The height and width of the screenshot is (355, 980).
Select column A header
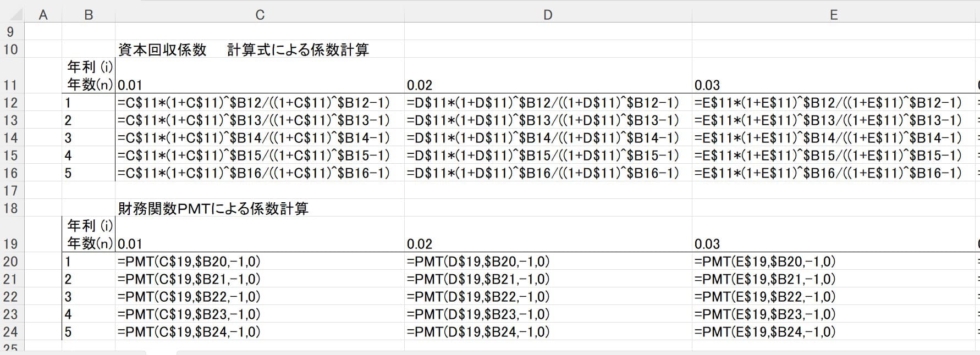click(x=43, y=15)
